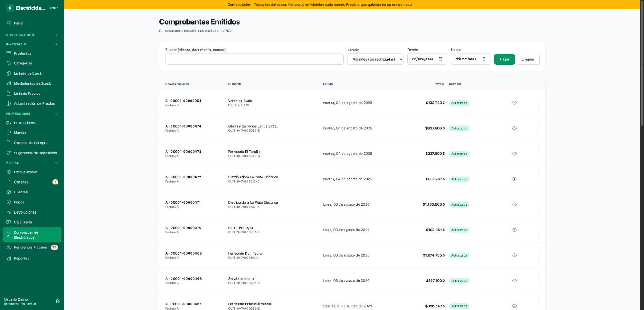
Task: Click the Actualización de Precios icon
Action: (x=8, y=103)
